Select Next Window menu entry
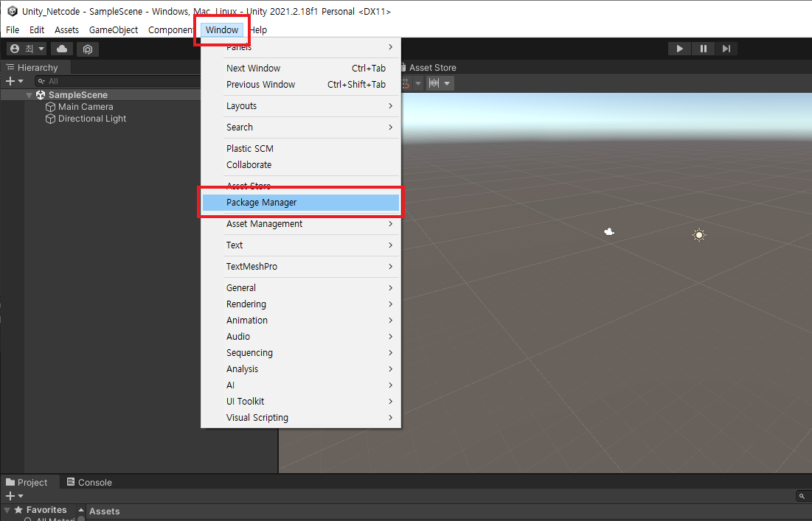Image resolution: width=812 pixels, height=521 pixels. 301,69
